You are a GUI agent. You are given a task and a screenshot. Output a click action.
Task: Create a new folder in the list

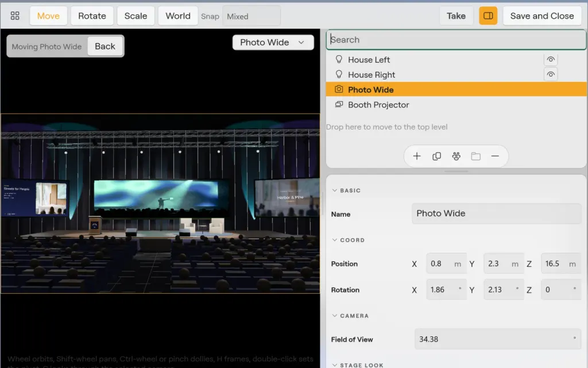pos(475,156)
